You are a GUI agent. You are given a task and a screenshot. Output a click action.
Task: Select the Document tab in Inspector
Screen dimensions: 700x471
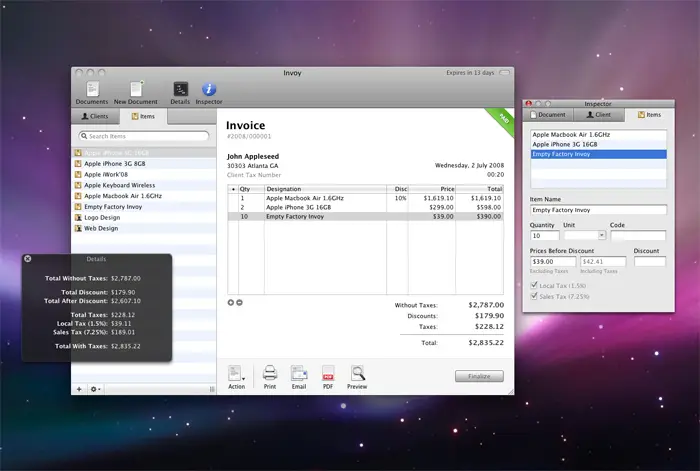[x=550, y=115]
